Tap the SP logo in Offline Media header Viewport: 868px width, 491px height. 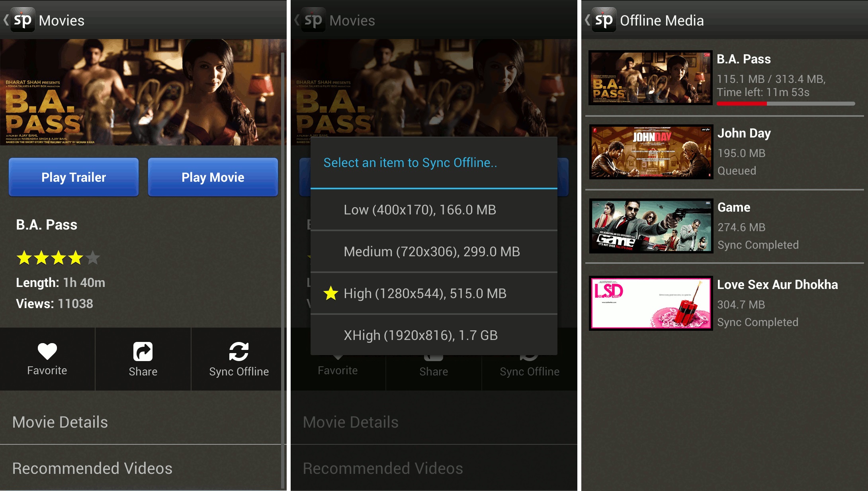(x=604, y=20)
